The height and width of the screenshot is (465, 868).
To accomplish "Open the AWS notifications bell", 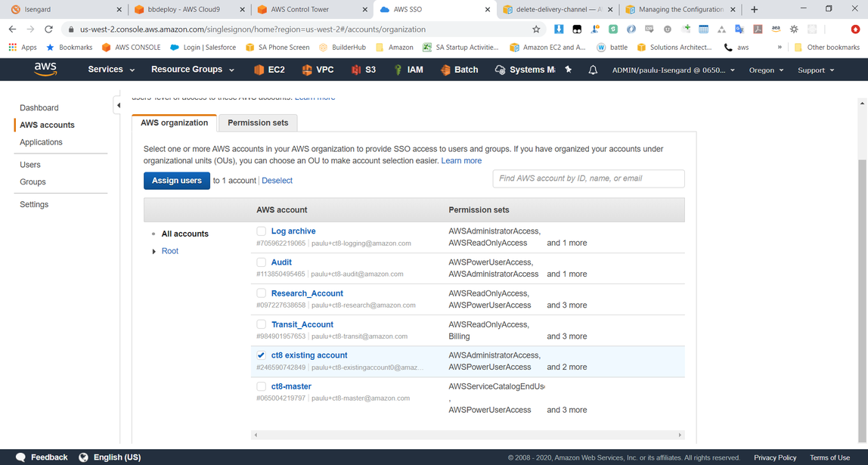I will pos(593,70).
